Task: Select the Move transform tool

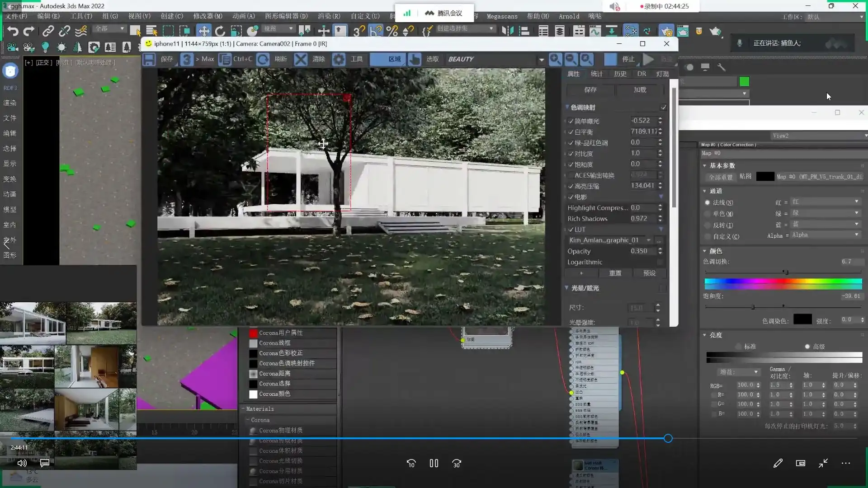Action: [x=204, y=31]
